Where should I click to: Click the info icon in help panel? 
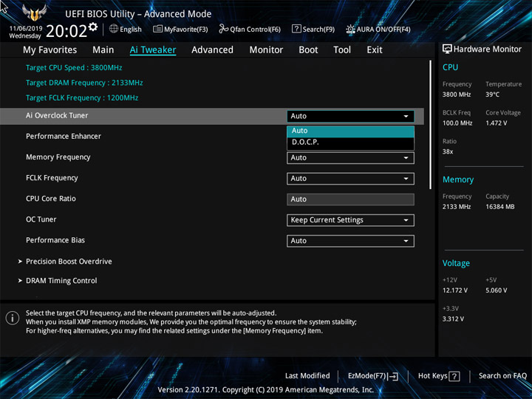click(x=13, y=318)
